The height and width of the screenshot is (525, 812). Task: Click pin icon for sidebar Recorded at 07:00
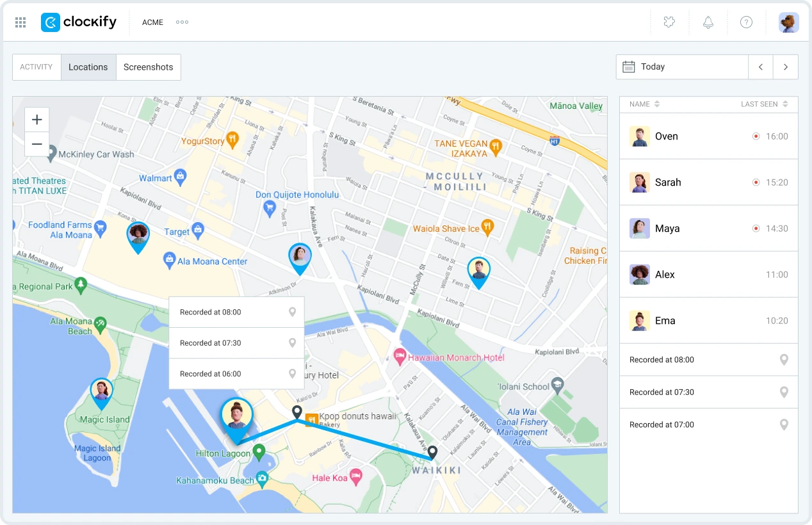click(x=784, y=424)
